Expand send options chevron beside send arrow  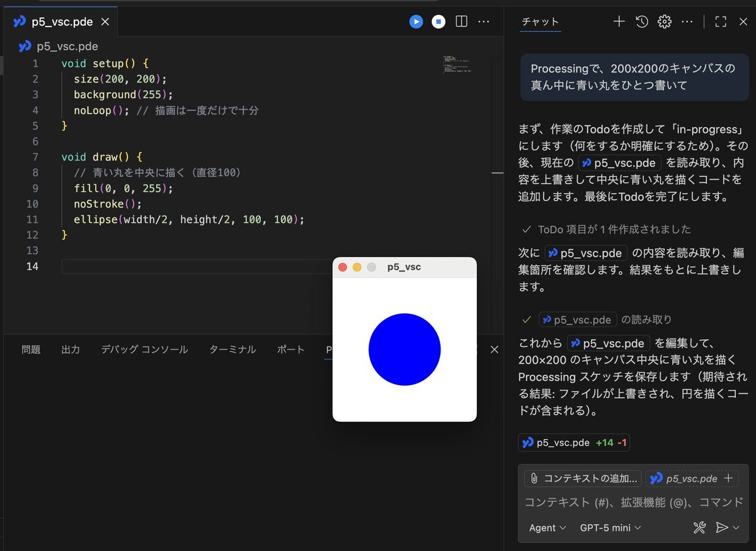[736, 528]
